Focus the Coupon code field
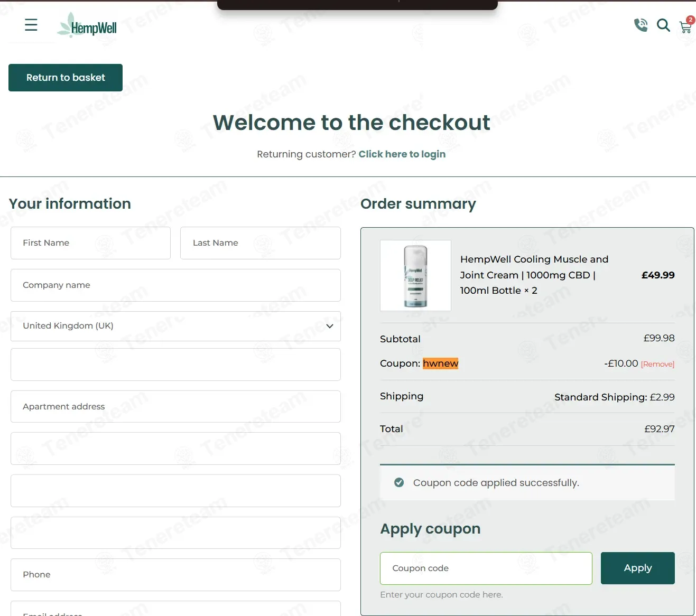 click(486, 568)
